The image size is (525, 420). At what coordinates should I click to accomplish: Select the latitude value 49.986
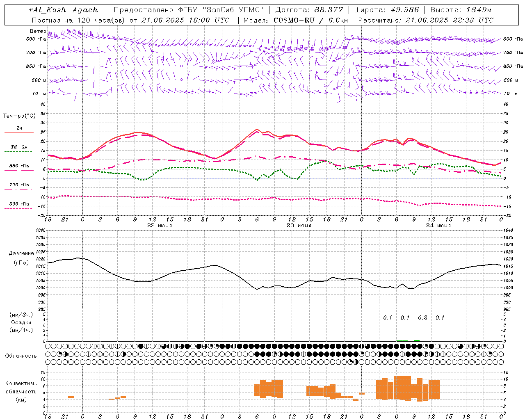click(x=404, y=10)
